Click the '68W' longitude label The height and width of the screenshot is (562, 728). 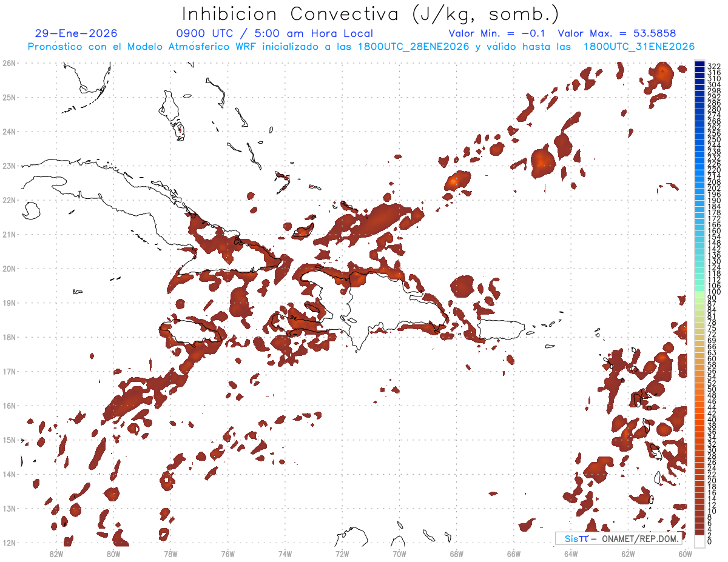tap(456, 553)
